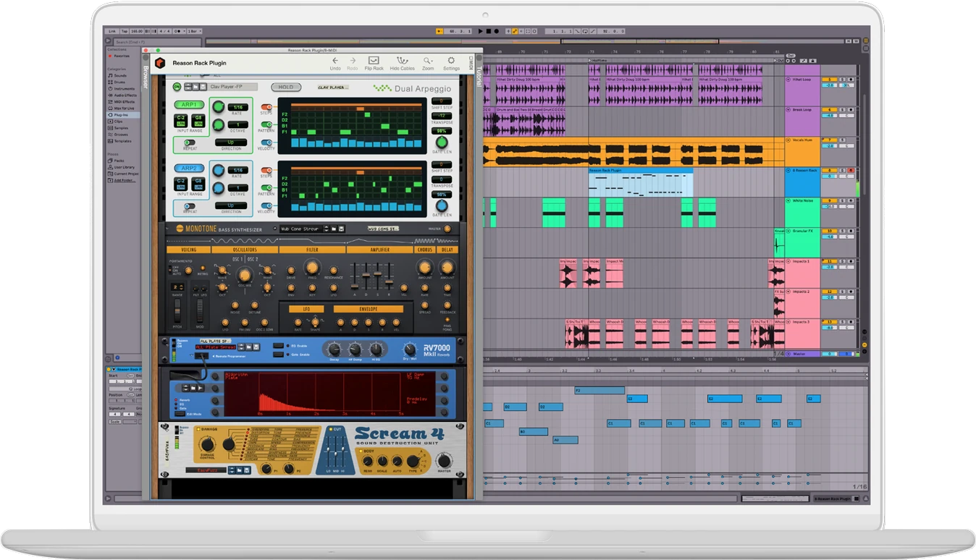This screenshot has width=976, height=560.
Task: Click the orange Reason logo icon
Action: click(x=160, y=63)
